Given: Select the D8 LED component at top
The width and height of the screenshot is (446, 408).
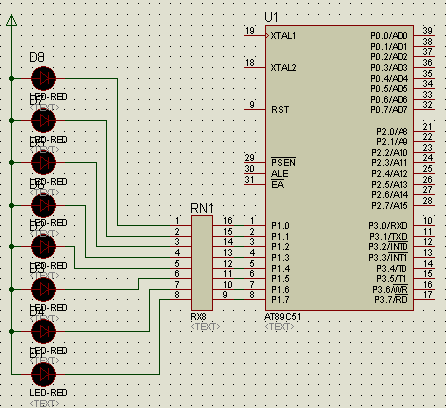Looking at the screenshot, I should click(43, 79).
